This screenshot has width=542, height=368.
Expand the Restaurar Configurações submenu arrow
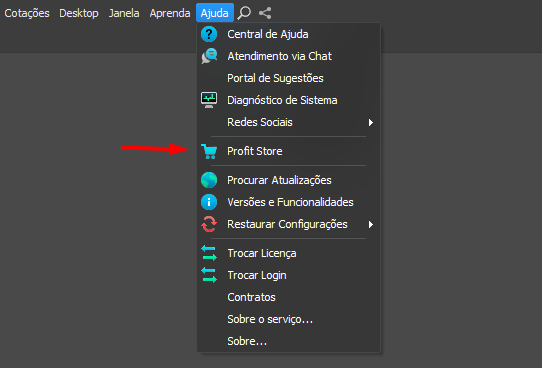(x=371, y=225)
